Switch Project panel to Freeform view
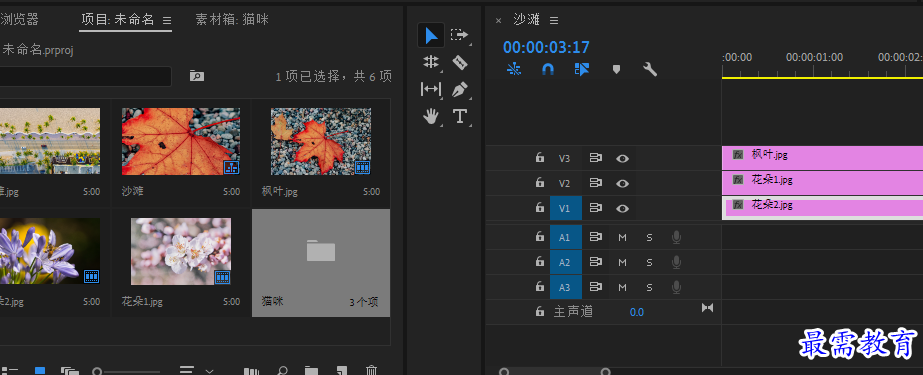The height and width of the screenshot is (375, 923). click(69, 371)
